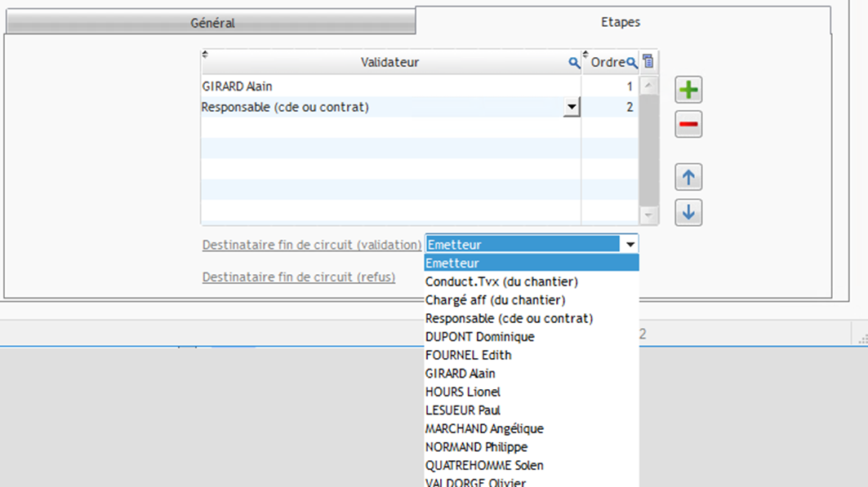Click Destinataire fin de circuit (refus) link
Screen dimensions: 868x487
click(x=299, y=277)
